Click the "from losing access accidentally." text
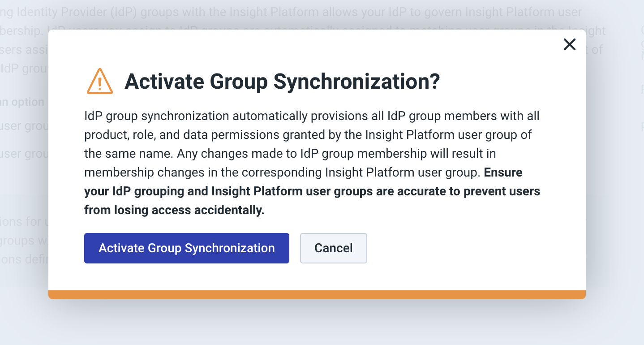The width and height of the screenshot is (644, 345). [x=174, y=210]
